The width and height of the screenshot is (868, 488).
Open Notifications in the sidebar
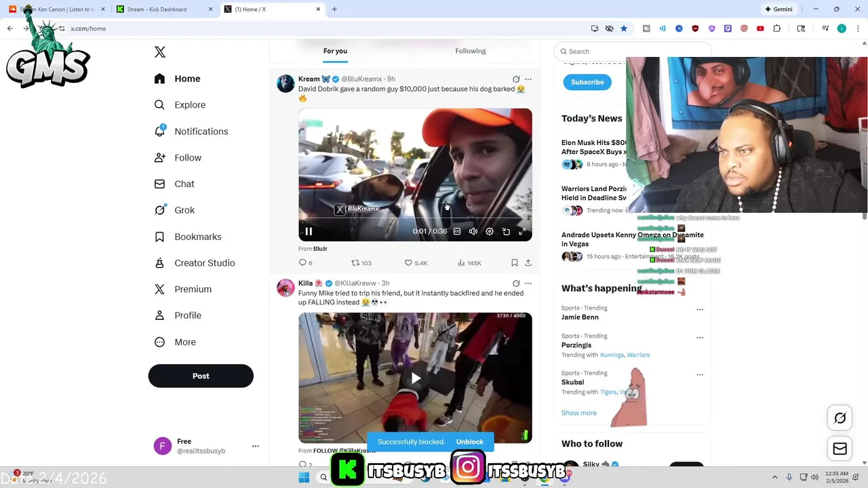tap(191, 131)
